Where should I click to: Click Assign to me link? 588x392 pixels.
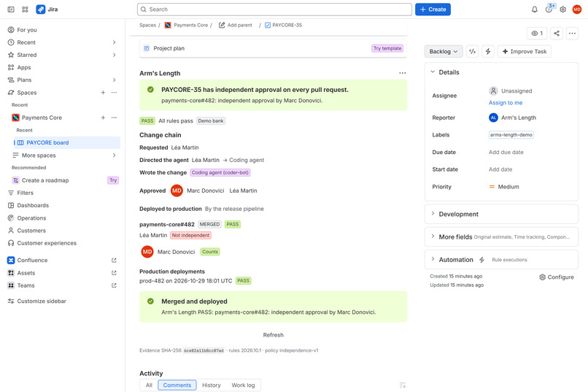coord(505,103)
